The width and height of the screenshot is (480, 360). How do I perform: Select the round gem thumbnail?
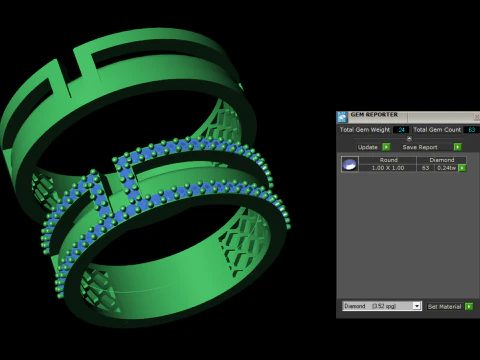pos(350,164)
